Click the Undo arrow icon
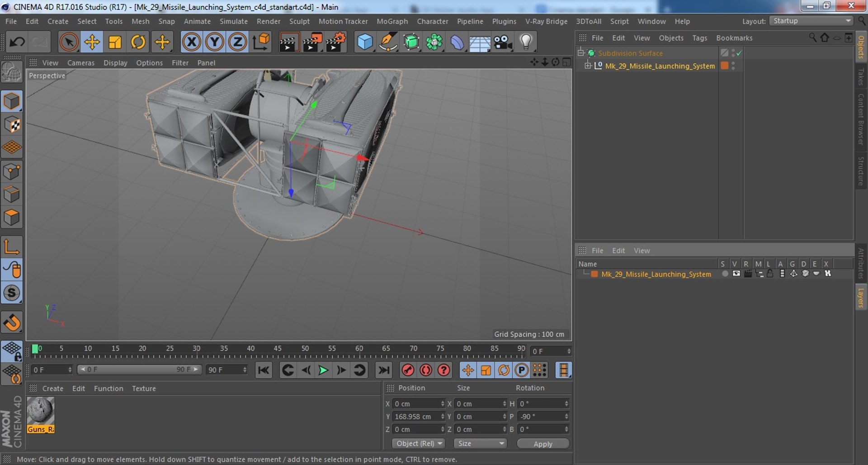Viewport: 868px width, 465px height. point(17,42)
